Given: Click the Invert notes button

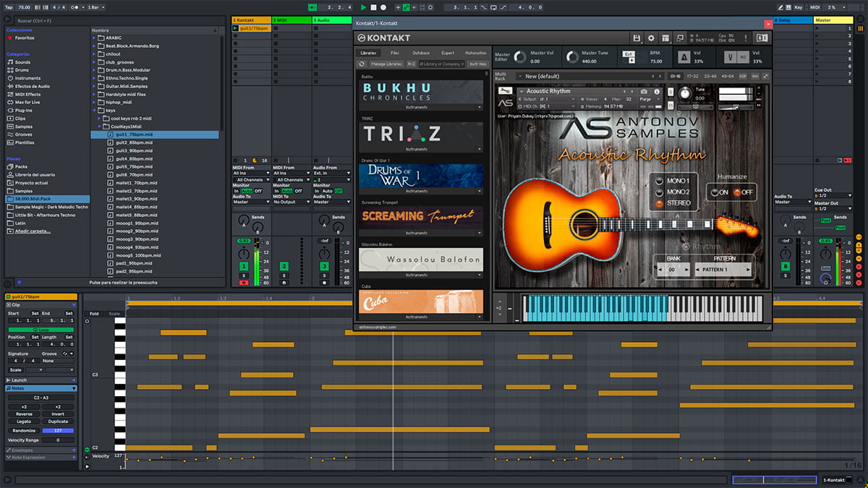Looking at the screenshot, I should [x=58, y=414].
